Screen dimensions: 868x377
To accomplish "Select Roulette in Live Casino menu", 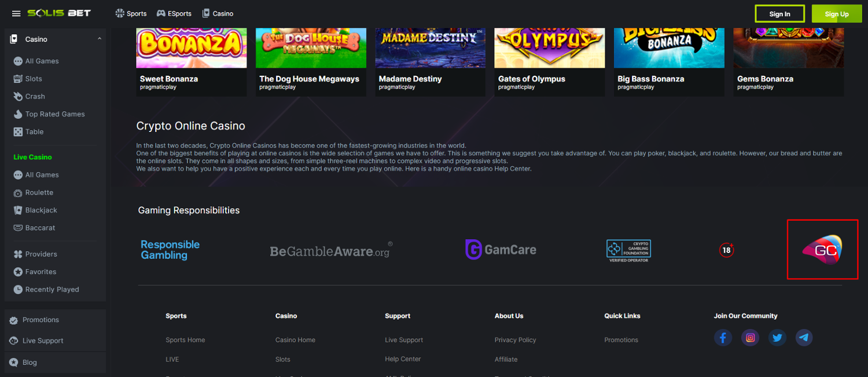I will [x=39, y=192].
